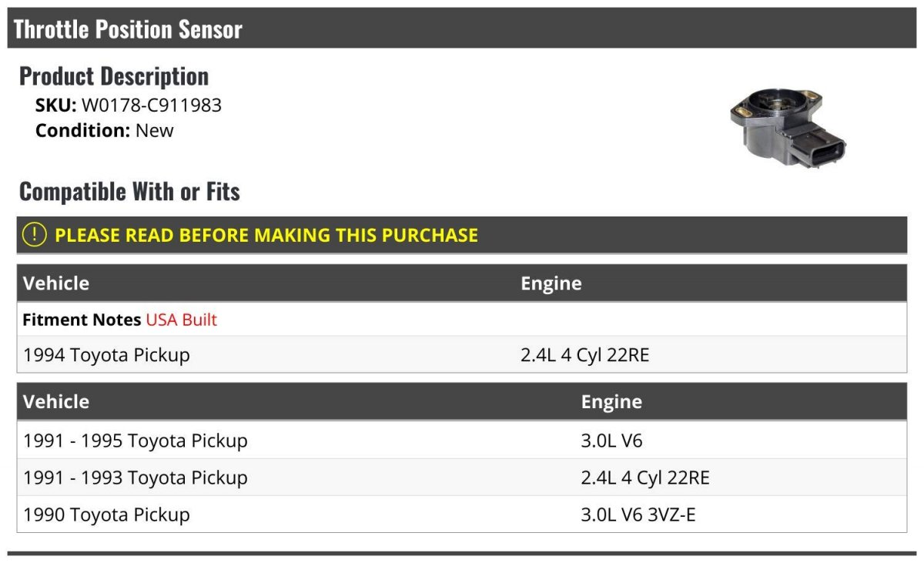This screenshot has width=924, height=563.
Task: Click the "1991 - 1995 Toyota Pickup" row
Action: [136, 441]
